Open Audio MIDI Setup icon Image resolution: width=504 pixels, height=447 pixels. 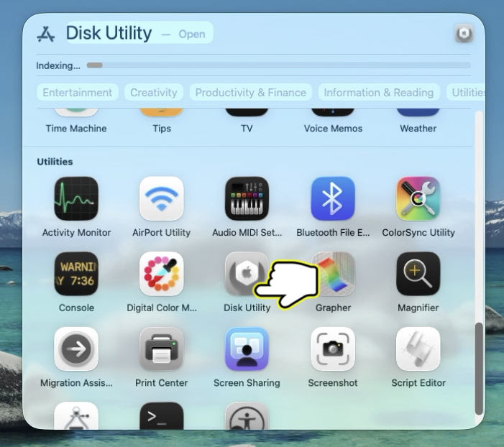click(247, 199)
